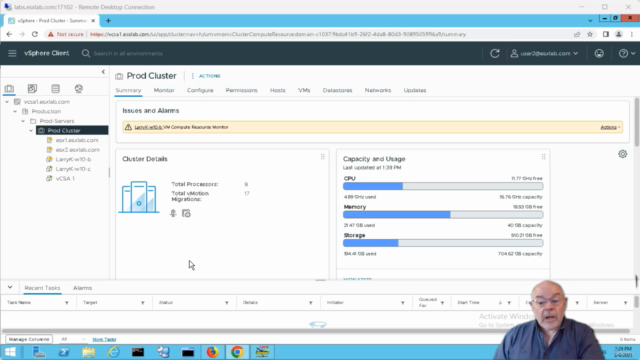Click the CPU usage bar

coord(443,187)
